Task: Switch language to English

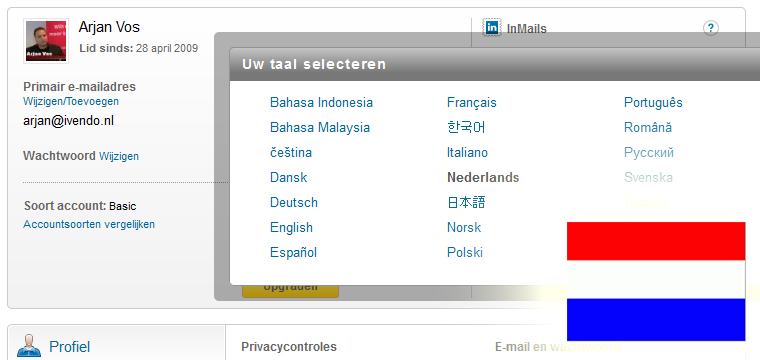Action: click(x=291, y=227)
